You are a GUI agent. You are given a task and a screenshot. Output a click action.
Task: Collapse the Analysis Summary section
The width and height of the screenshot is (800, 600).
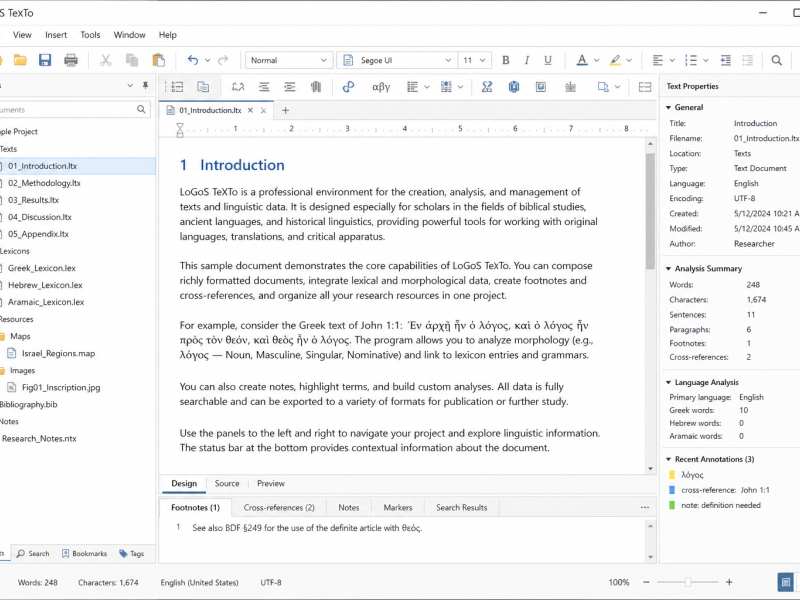pos(668,269)
